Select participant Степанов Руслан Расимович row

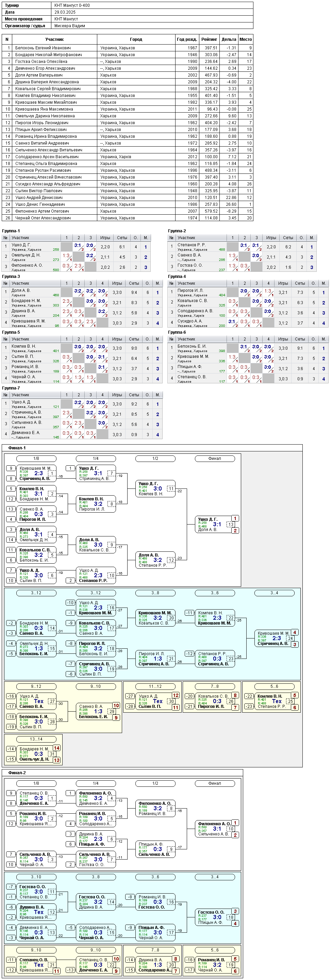click(x=128, y=170)
